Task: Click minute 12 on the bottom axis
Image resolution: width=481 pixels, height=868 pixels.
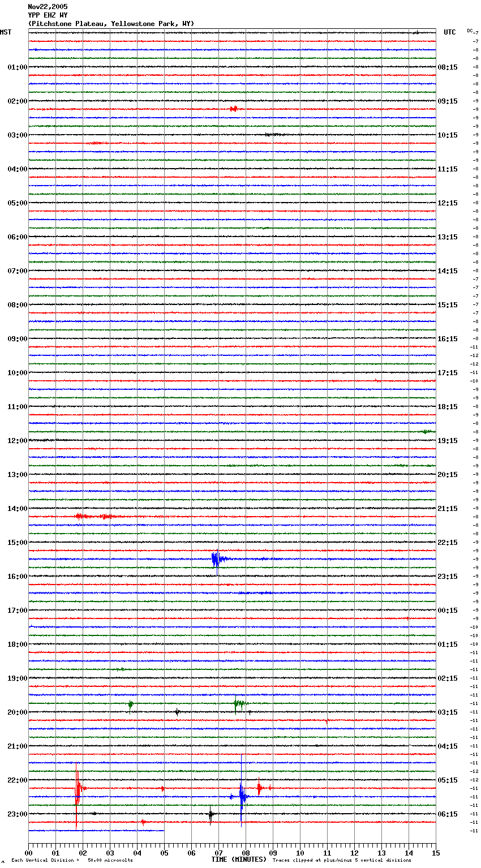Action: pos(354,853)
